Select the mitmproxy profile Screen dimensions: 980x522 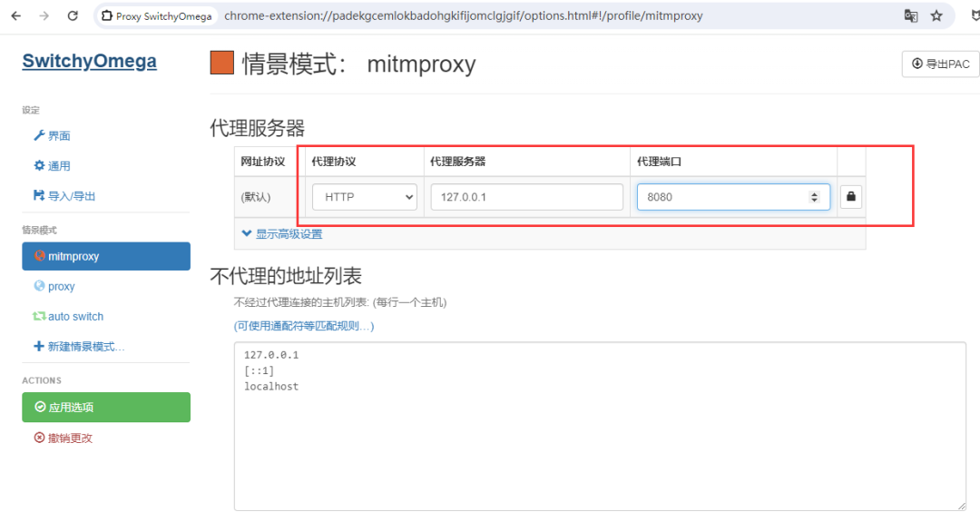point(105,256)
